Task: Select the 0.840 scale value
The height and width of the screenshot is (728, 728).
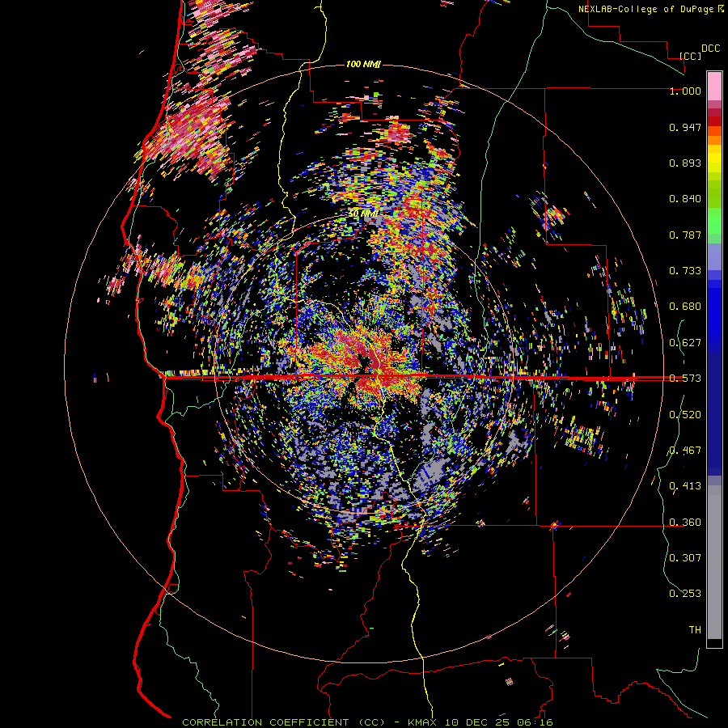Action: [x=685, y=199]
